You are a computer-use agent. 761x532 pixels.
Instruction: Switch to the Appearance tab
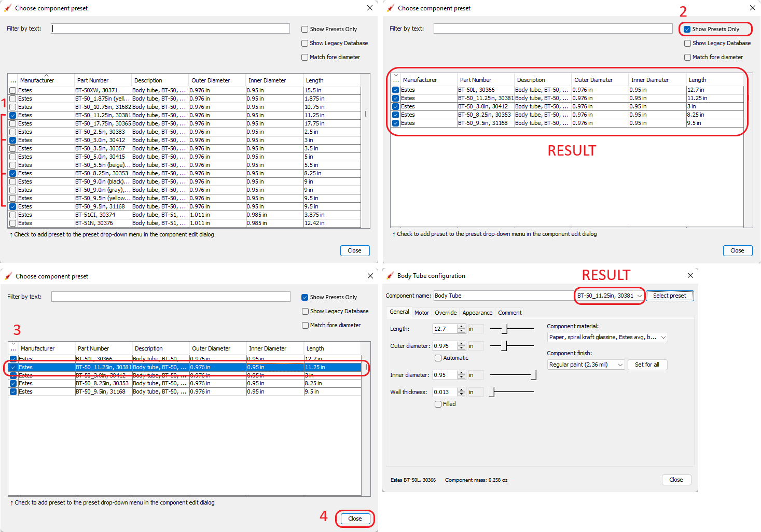(477, 312)
